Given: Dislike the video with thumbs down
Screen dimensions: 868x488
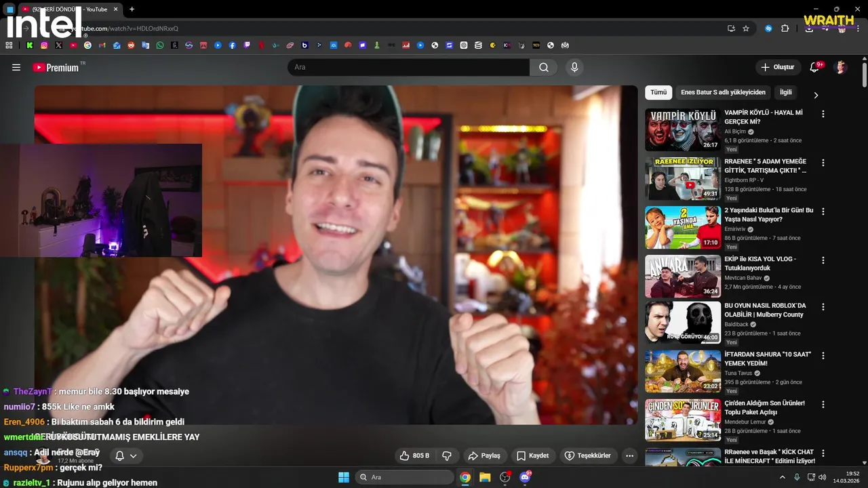Looking at the screenshot, I should 447,455.
